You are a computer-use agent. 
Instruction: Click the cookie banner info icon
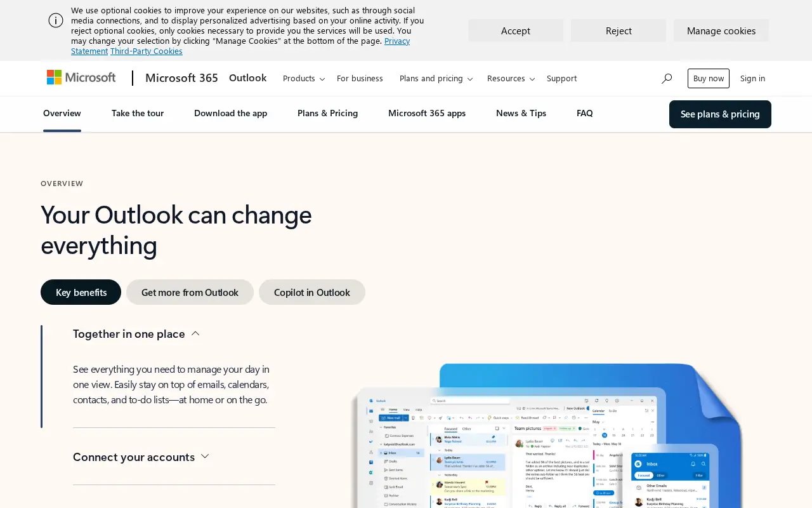point(56,20)
